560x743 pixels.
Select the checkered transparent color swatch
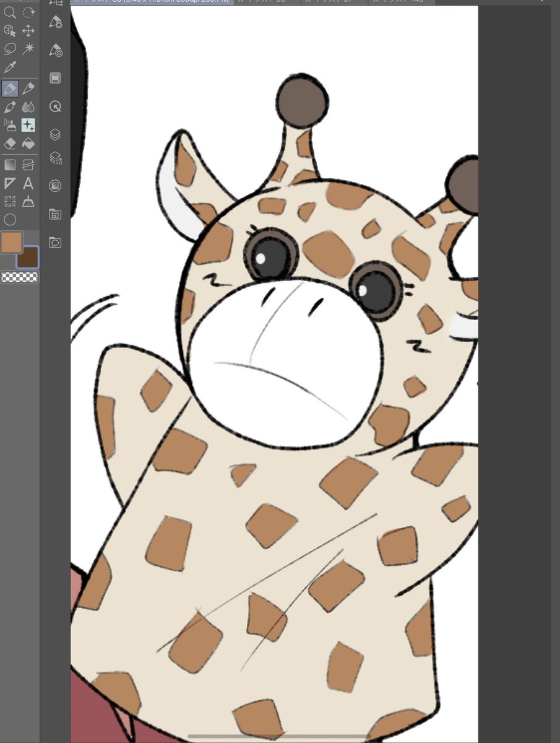pos(19,277)
